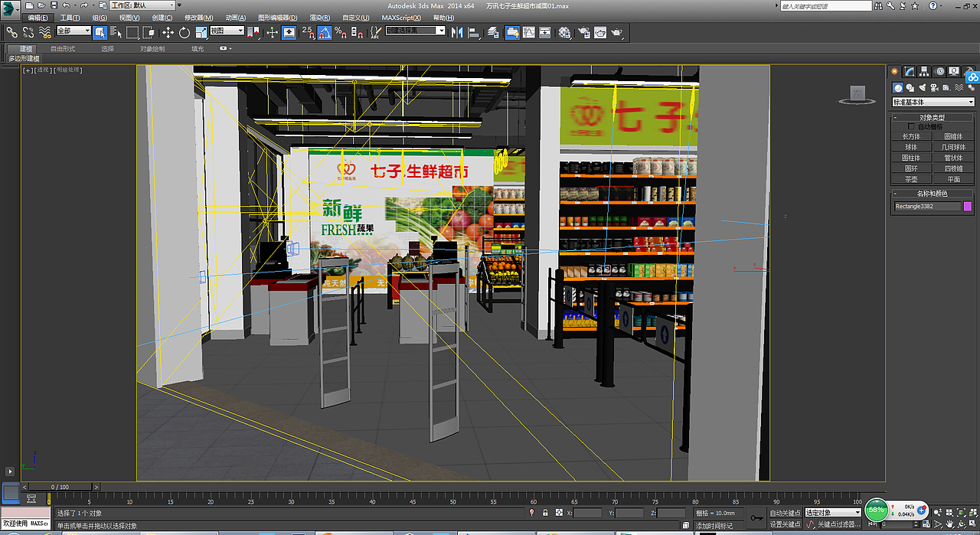Click the Render Production teapot
Viewport: 980px width, 535px height.
[617, 32]
